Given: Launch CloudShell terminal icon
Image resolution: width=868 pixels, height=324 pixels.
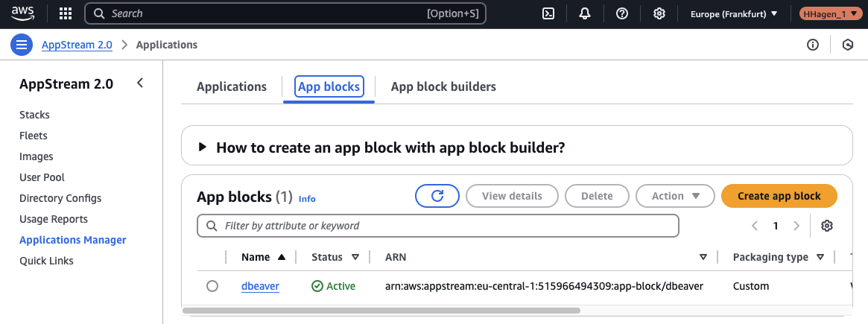Looking at the screenshot, I should [548, 14].
